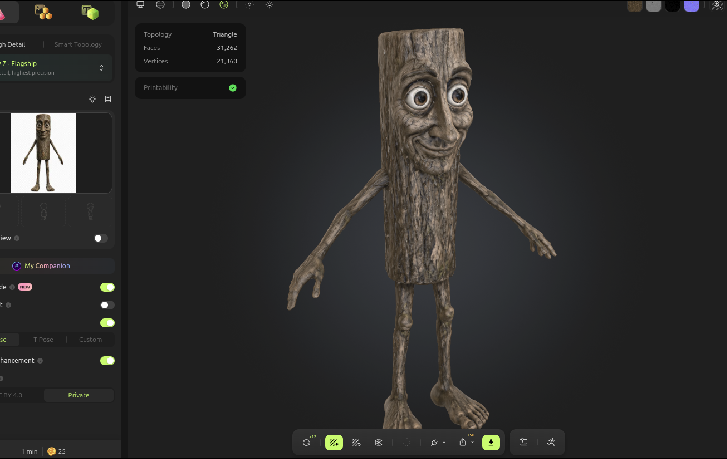Click the second empty view placeholder slot
The image size is (727, 459).
(43, 211)
